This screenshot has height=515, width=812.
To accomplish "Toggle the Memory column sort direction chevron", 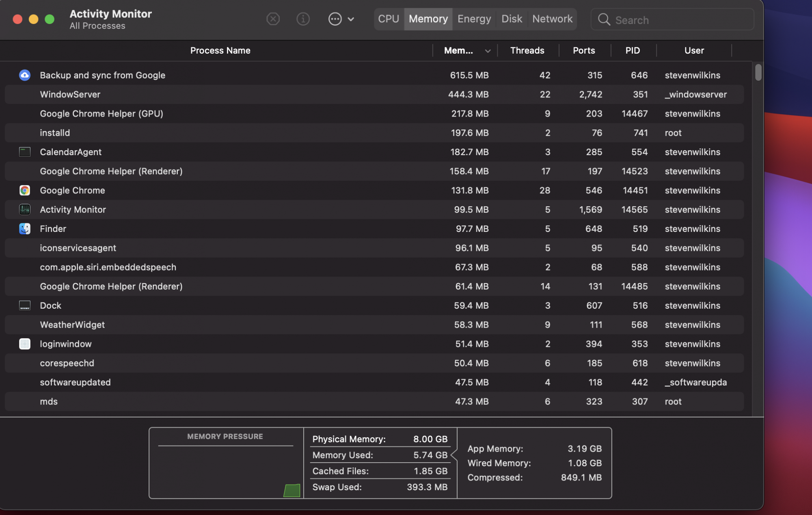I will 488,51.
